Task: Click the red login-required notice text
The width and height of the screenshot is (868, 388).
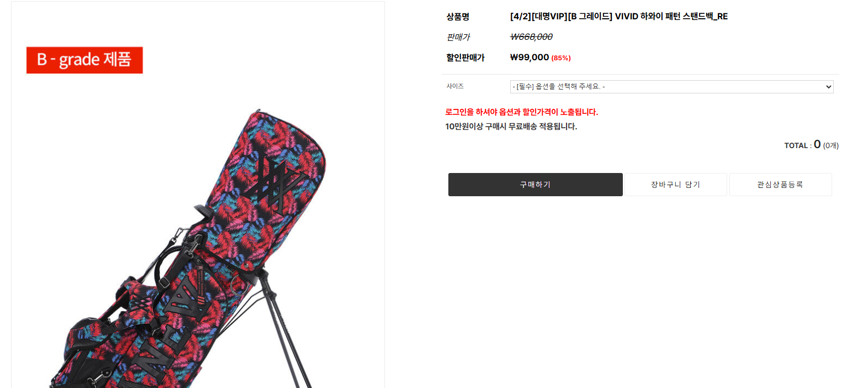Action: coord(522,112)
